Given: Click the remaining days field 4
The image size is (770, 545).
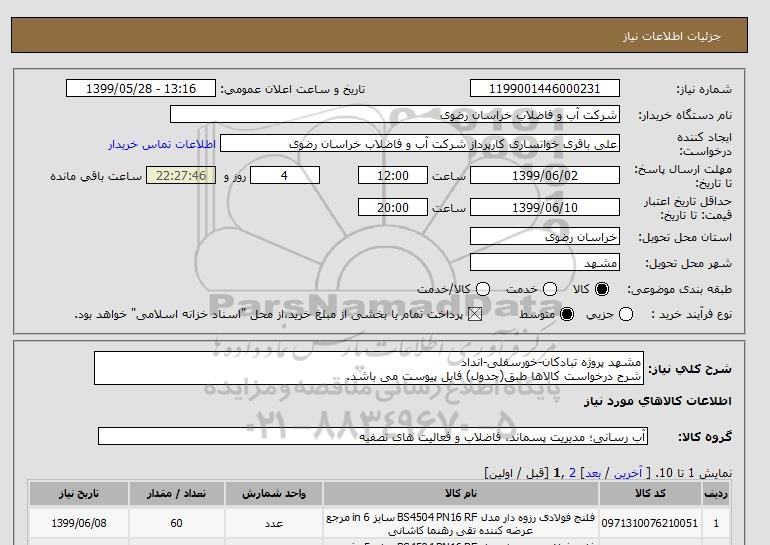Looking at the screenshot, I should 285,175.
